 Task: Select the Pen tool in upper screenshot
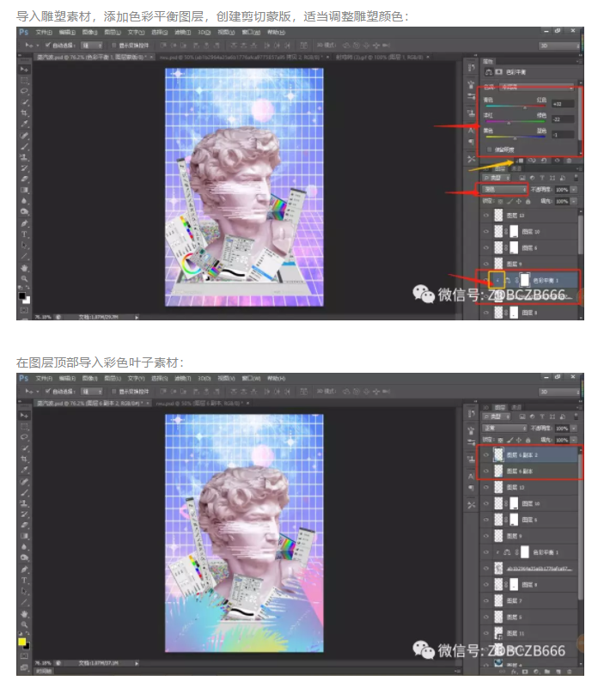click(24, 222)
